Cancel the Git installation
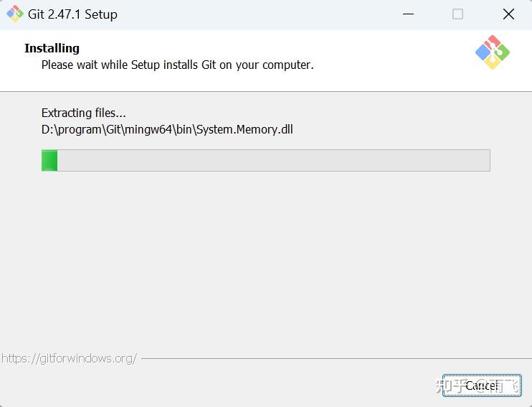Viewport: 532px width, 407px height. [x=481, y=385]
